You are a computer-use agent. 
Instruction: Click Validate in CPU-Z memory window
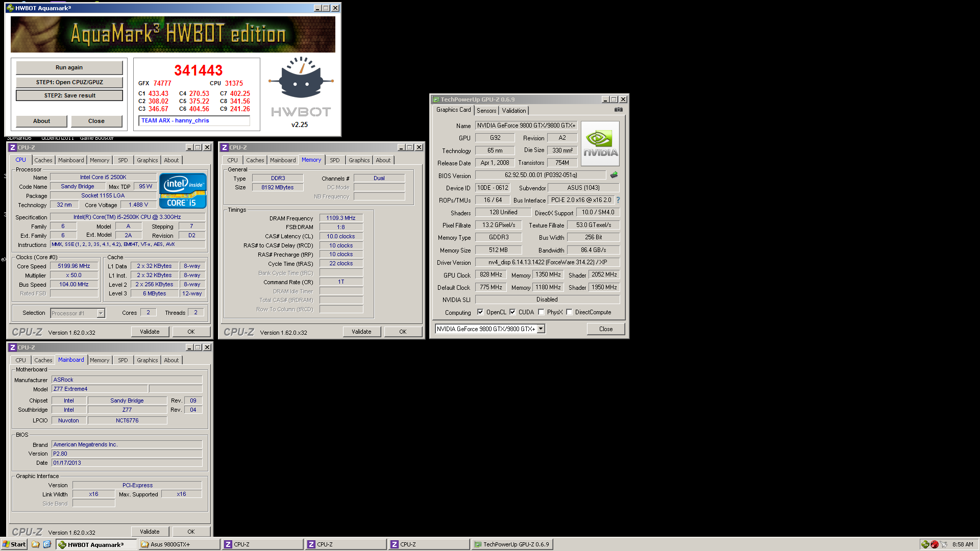tap(361, 332)
